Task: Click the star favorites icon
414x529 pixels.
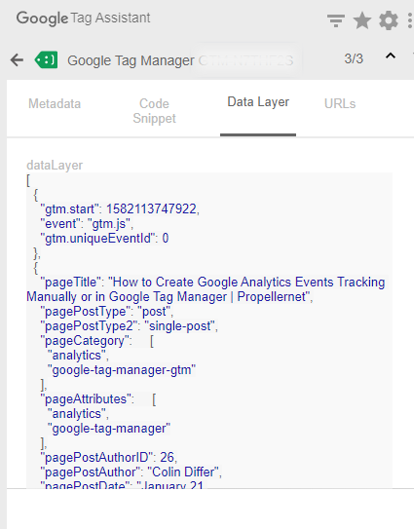Action: click(362, 20)
